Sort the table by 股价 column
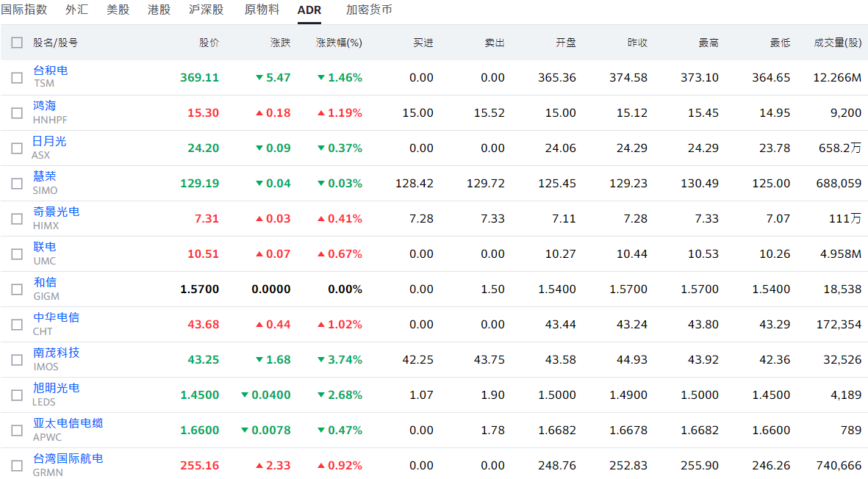 coord(209,43)
